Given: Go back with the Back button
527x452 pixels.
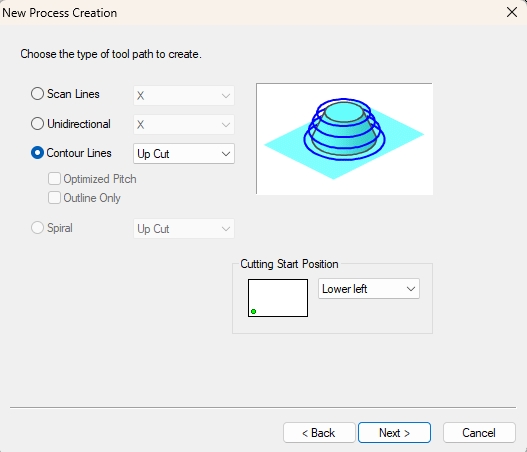Looking at the screenshot, I should pos(319,433).
